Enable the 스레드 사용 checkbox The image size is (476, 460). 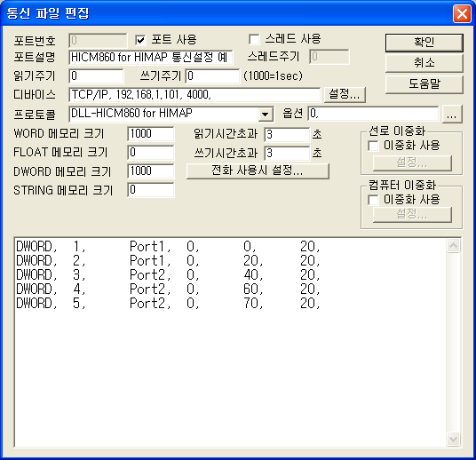coord(254,39)
